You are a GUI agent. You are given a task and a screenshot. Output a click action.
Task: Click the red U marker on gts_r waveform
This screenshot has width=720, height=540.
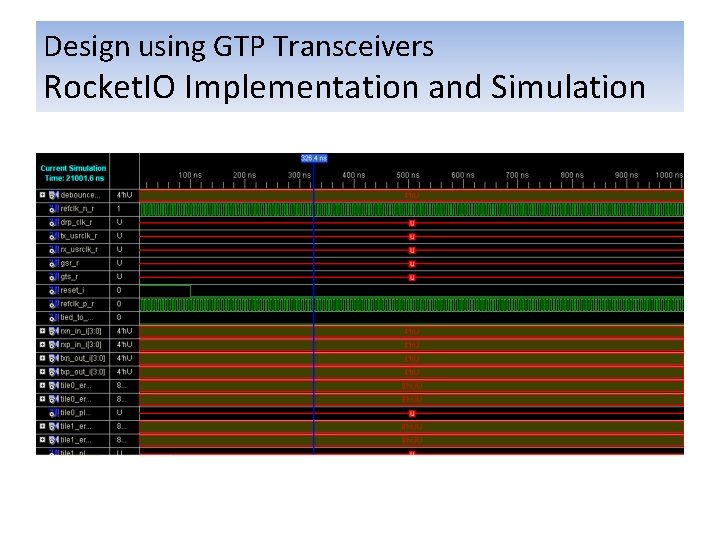pos(412,277)
